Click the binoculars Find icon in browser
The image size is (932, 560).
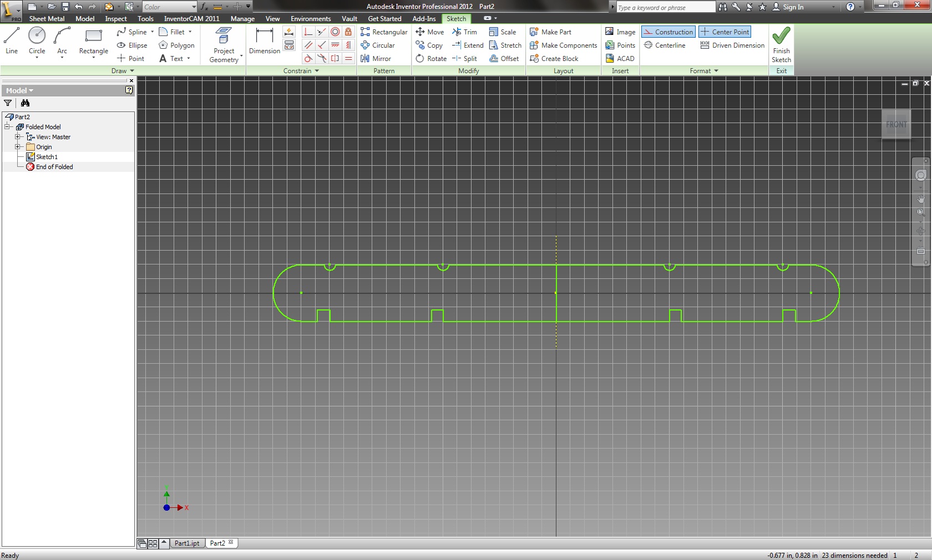click(25, 103)
